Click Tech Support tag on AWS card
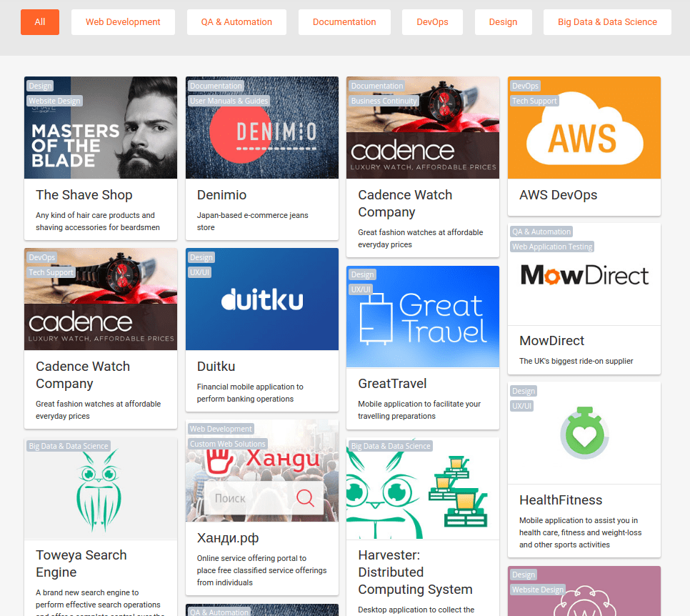The height and width of the screenshot is (616, 690). pos(534,101)
